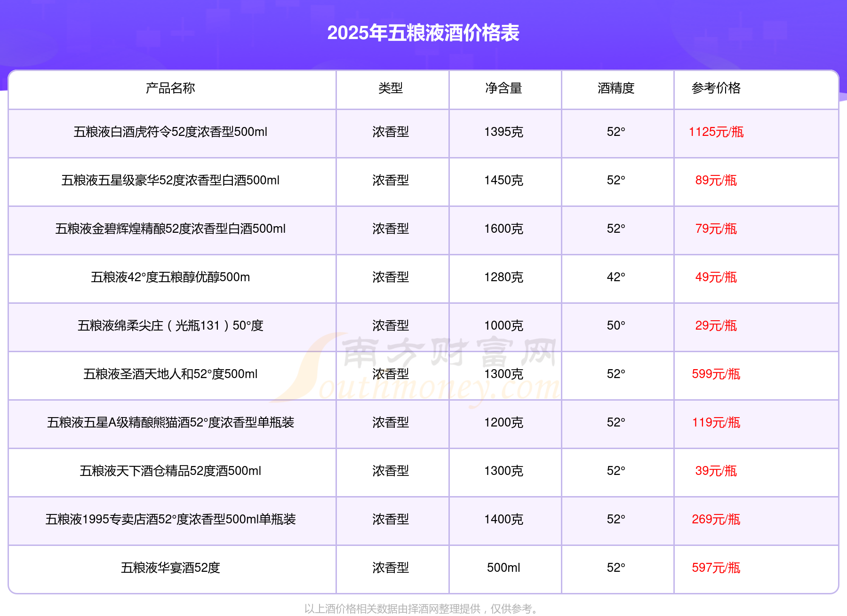Click "浓香型" type in the 熊猫酒 row
The width and height of the screenshot is (847, 616).
point(391,422)
